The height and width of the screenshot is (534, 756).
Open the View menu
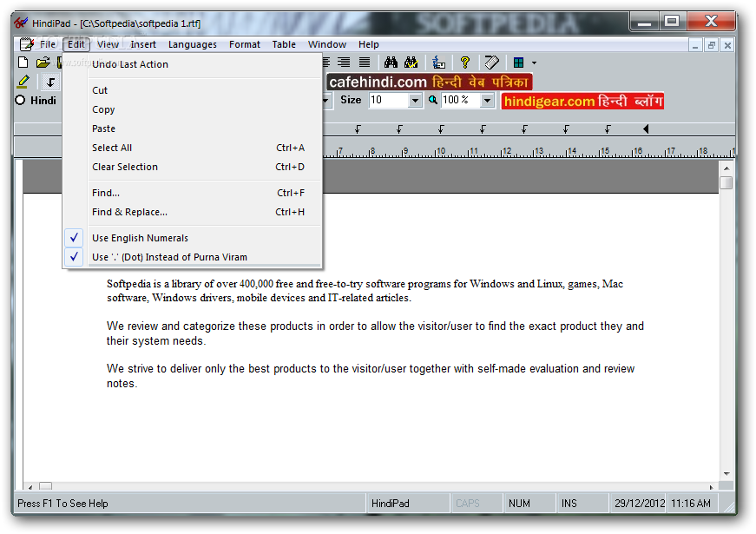[x=108, y=44]
